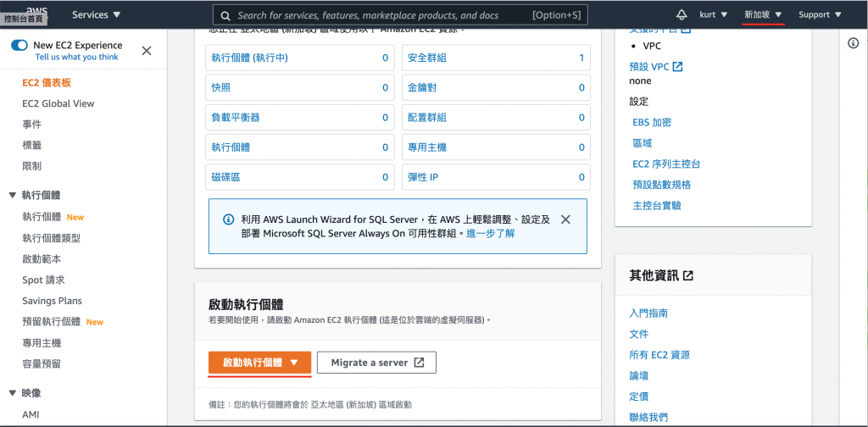Open the 文件 link
Image resolution: width=868 pixels, height=427 pixels.
[639, 334]
